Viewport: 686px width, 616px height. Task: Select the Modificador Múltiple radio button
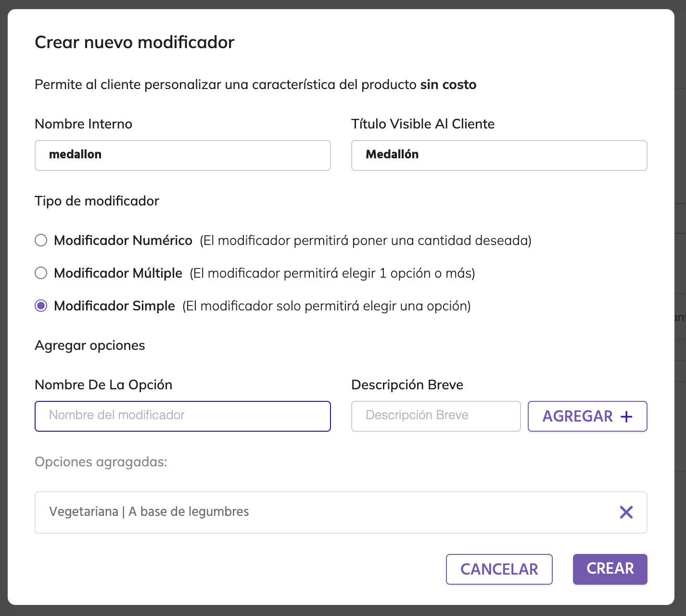tap(41, 273)
